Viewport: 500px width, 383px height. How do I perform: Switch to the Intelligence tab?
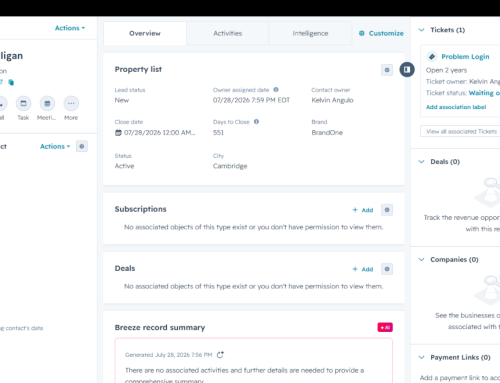(310, 33)
